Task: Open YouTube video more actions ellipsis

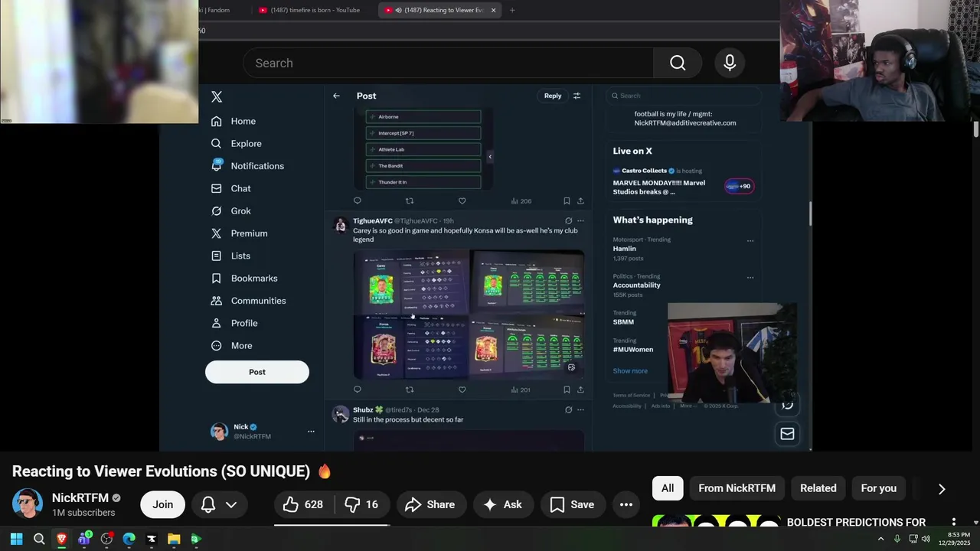Action: 626,504
